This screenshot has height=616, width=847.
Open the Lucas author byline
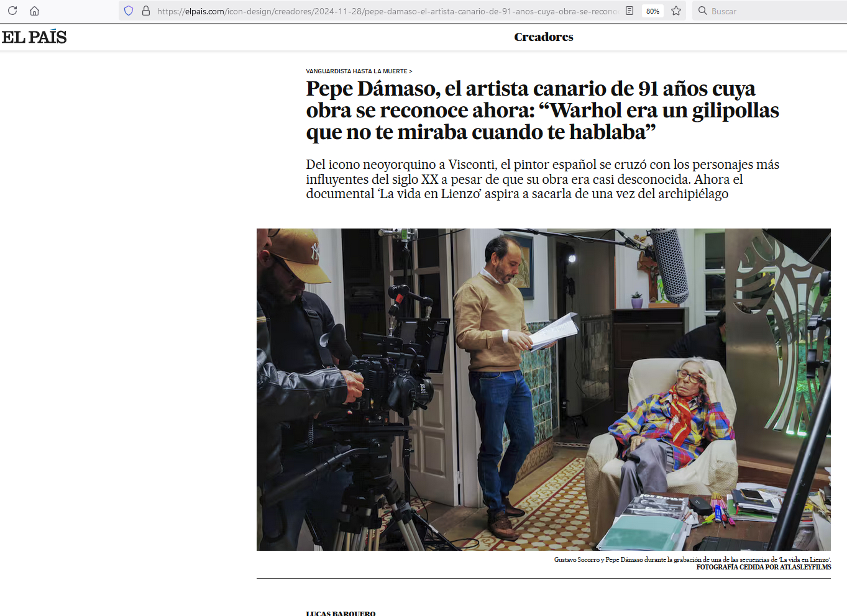point(341,614)
